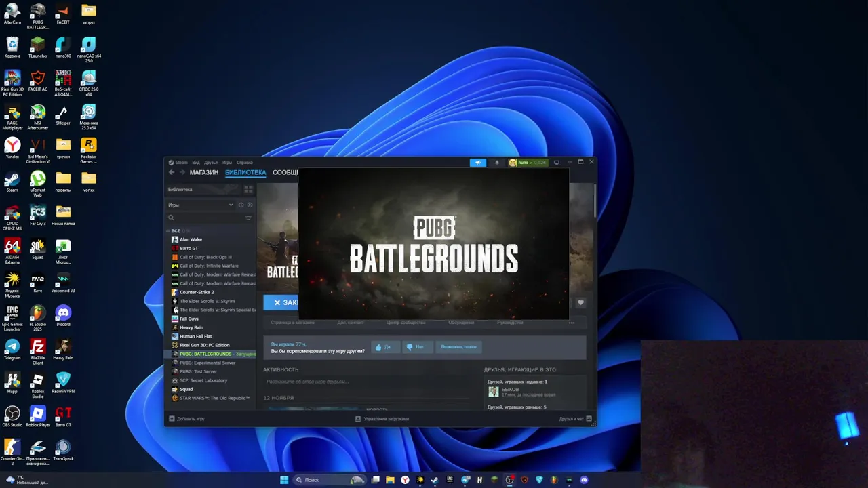Open the Steam menu in the title bar
The height and width of the screenshot is (488, 868).
point(179,163)
